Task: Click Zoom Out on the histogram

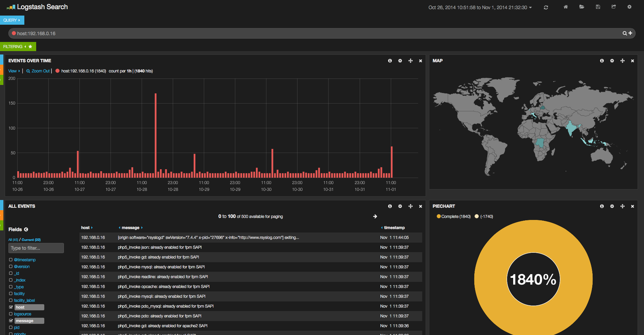Action: (x=38, y=71)
